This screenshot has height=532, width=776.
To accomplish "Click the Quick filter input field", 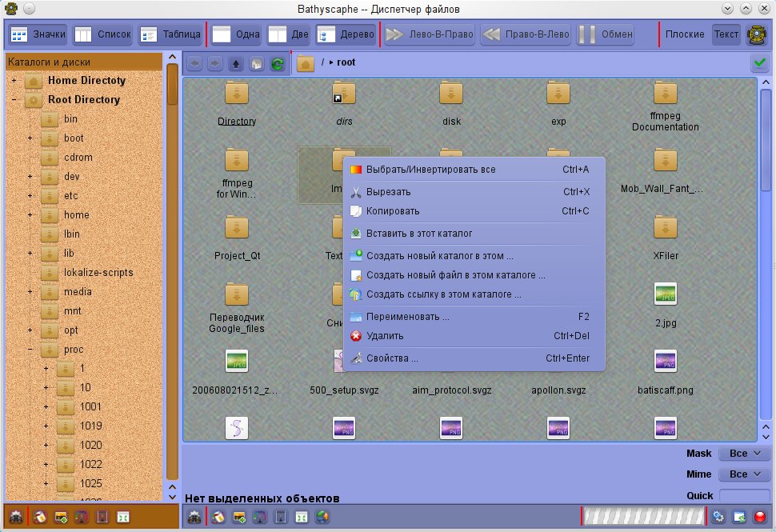I will (x=745, y=495).
